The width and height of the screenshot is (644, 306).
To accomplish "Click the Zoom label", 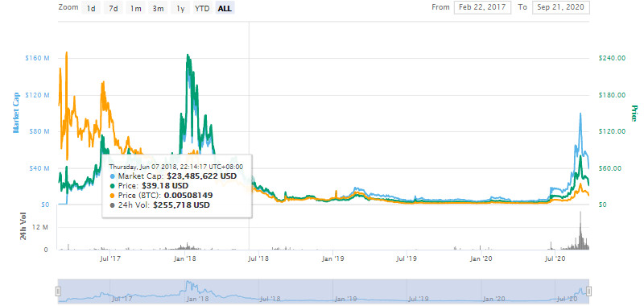I will pos(68,7).
